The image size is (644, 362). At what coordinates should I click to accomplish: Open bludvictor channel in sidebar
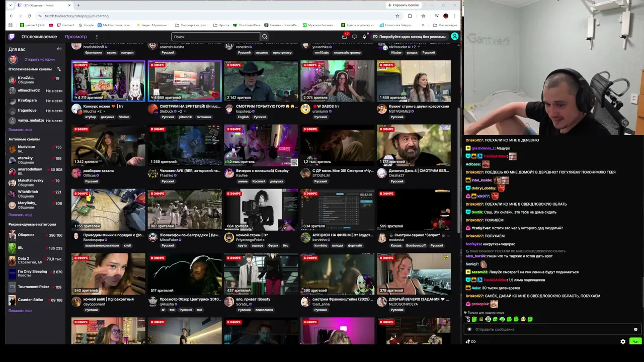tap(35, 149)
